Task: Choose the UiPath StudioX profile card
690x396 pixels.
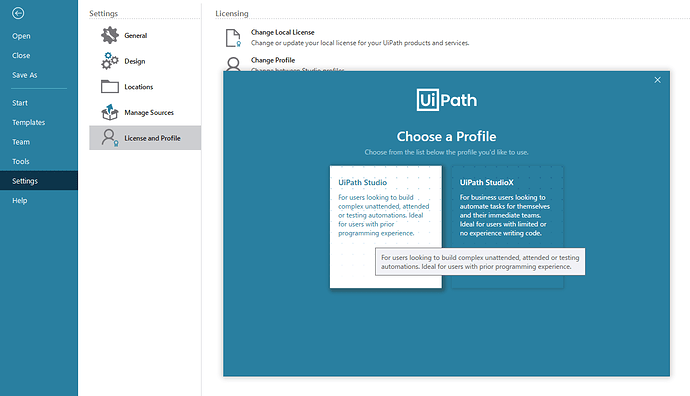Action: coord(507,227)
